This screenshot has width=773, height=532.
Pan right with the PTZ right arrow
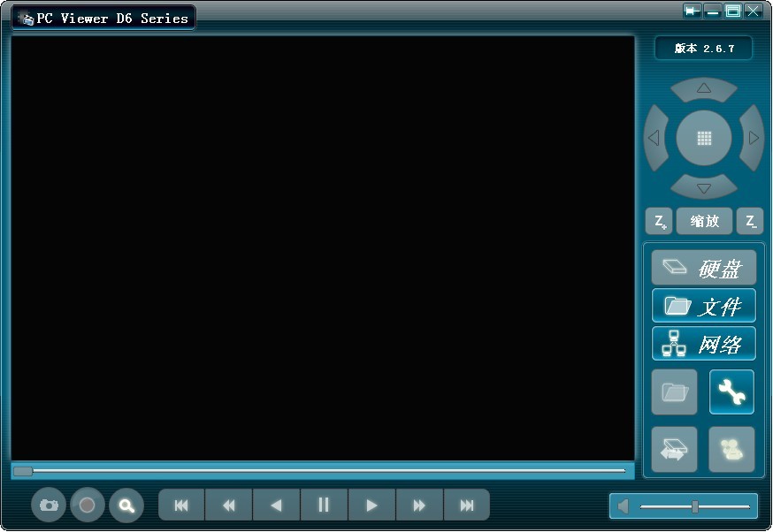pos(753,138)
